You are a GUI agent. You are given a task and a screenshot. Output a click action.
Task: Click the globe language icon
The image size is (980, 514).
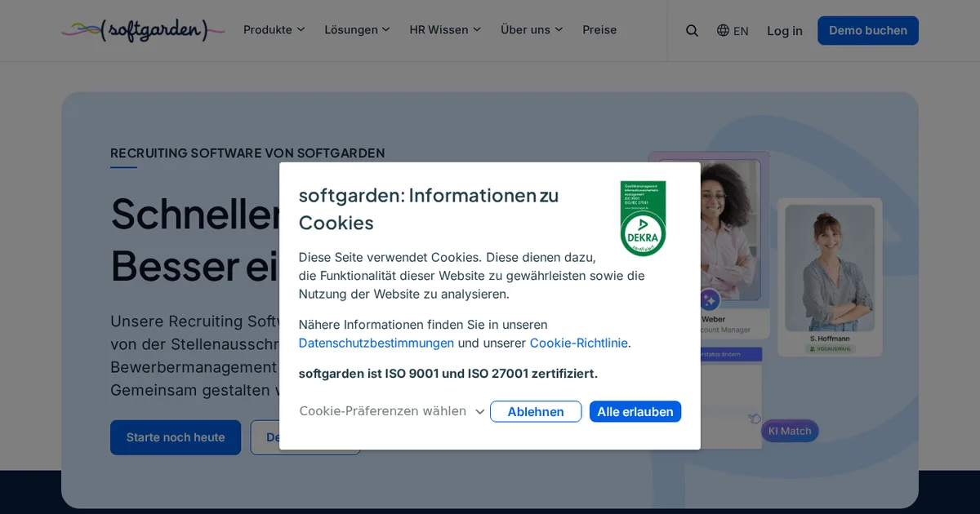[x=723, y=30]
